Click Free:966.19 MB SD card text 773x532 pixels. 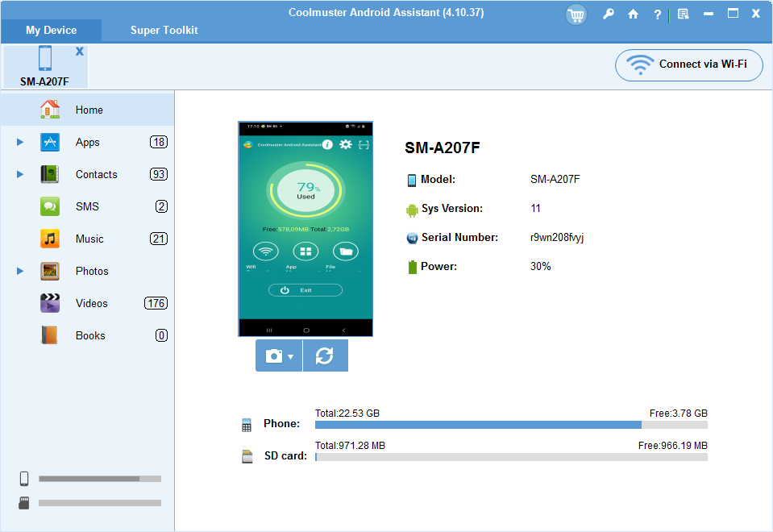point(673,446)
